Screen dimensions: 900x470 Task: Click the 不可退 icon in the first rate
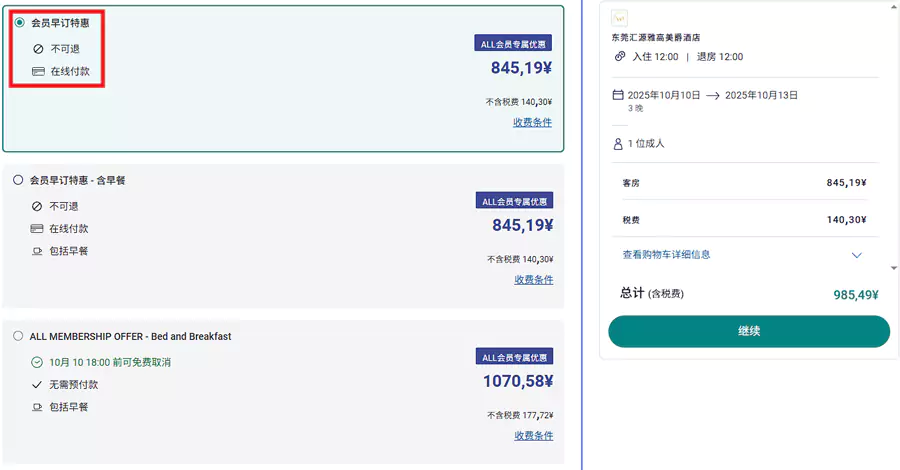(x=38, y=48)
